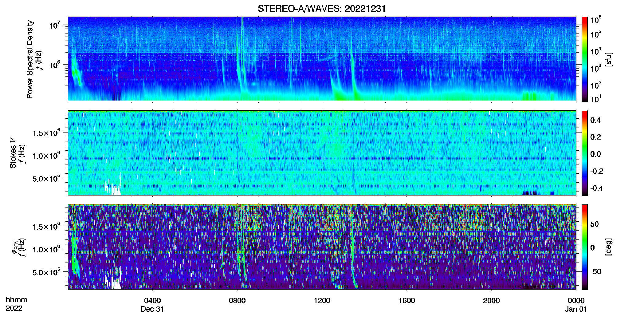
Task: Click the 1600 time tick label
Action: (x=407, y=301)
